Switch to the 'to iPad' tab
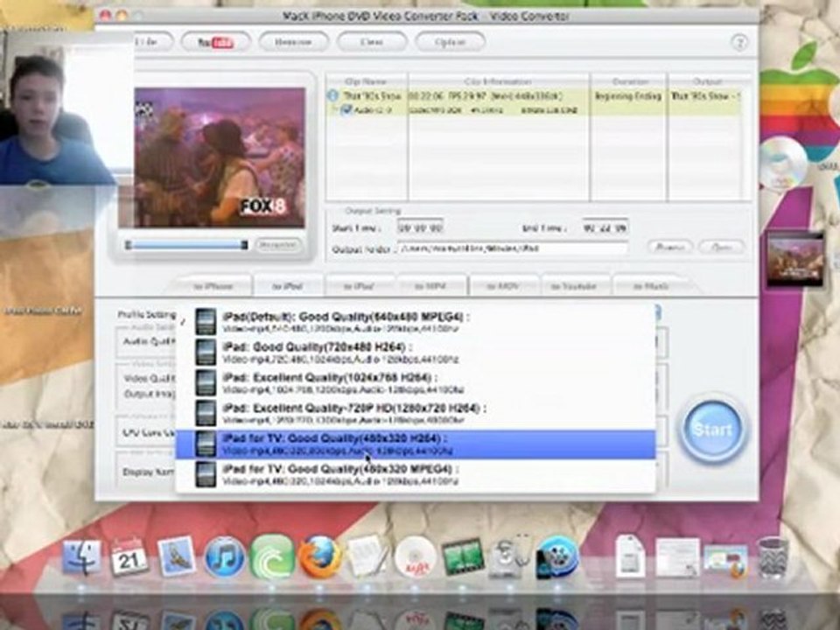 point(288,286)
